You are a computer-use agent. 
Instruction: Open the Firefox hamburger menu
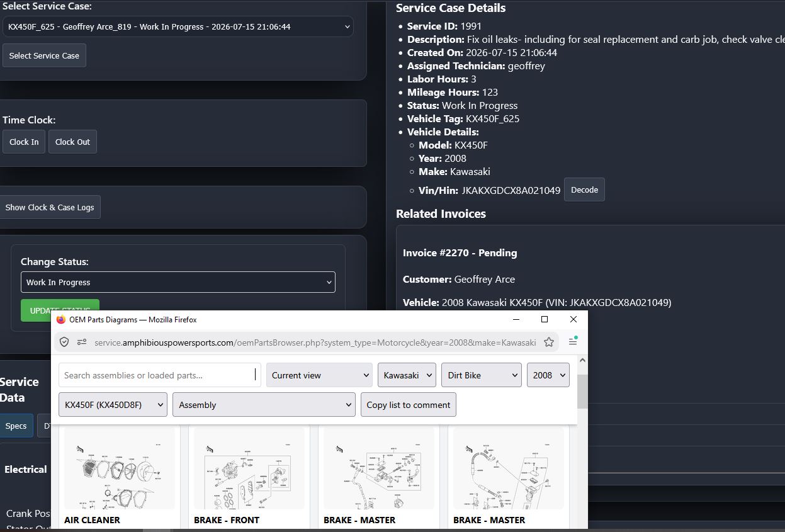(x=573, y=341)
